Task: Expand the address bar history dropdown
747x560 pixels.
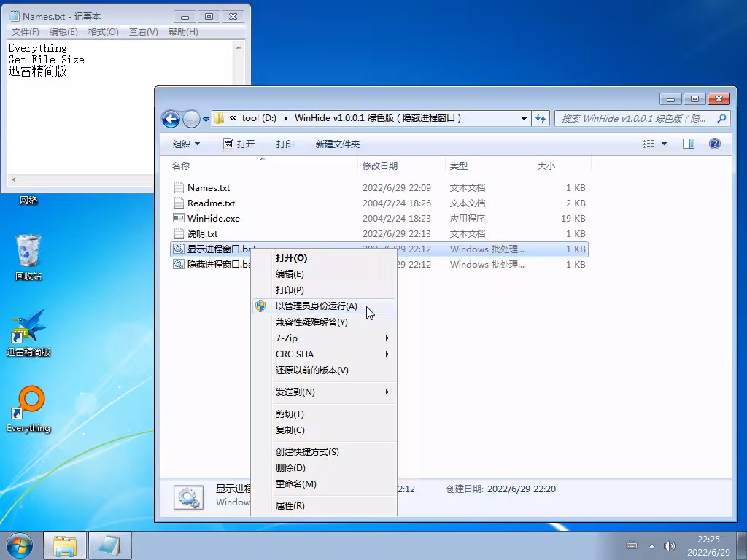Action: pos(524,119)
